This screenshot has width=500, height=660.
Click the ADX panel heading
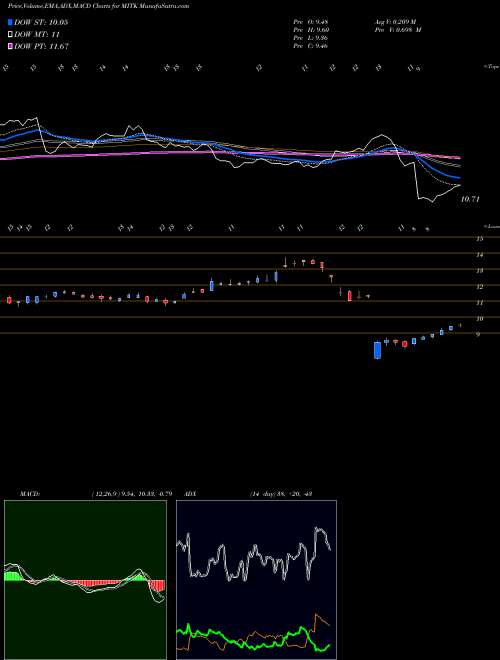click(x=191, y=493)
